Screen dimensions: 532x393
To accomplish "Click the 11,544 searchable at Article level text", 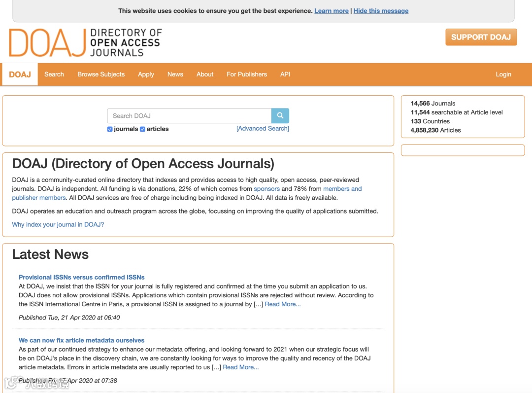I will [x=457, y=112].
